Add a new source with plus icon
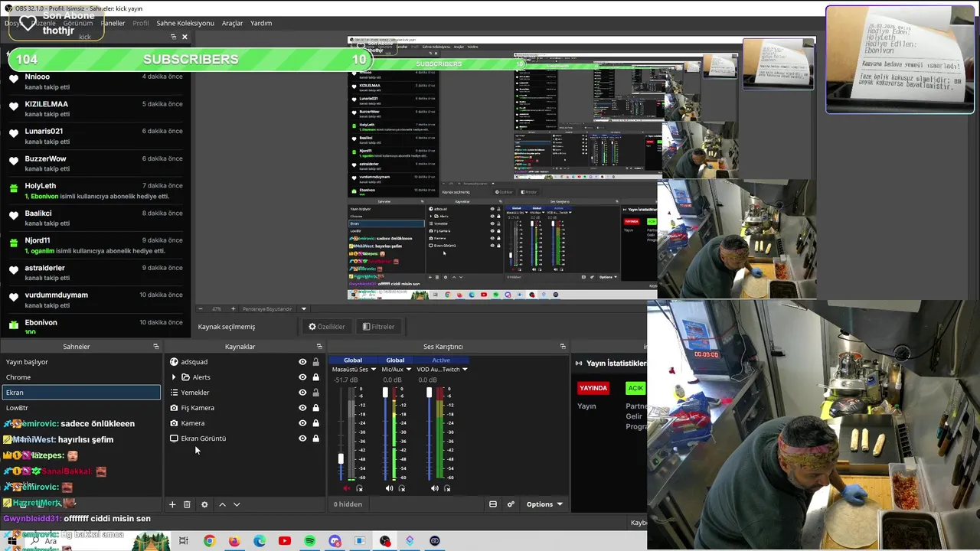980x551 pixels. point(172,504)
